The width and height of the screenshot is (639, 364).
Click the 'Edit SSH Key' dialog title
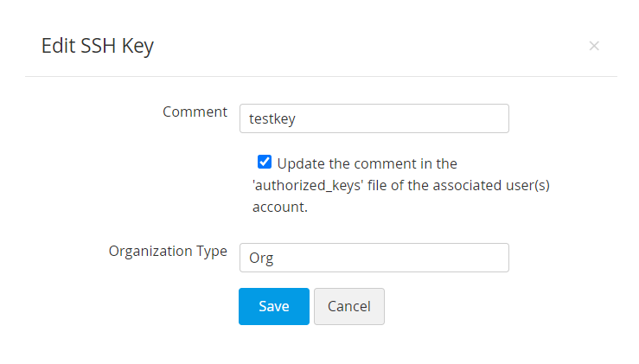pyautogui.click(x=97, y=46)
